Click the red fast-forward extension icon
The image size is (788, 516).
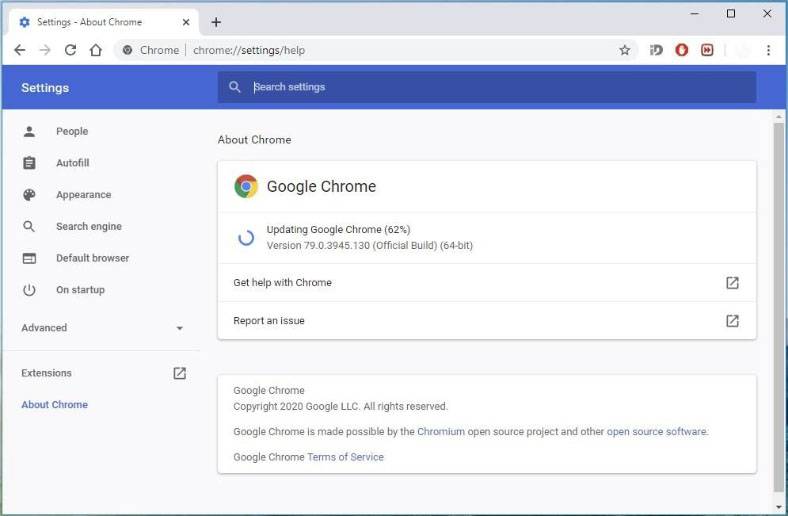click(707, 50)
